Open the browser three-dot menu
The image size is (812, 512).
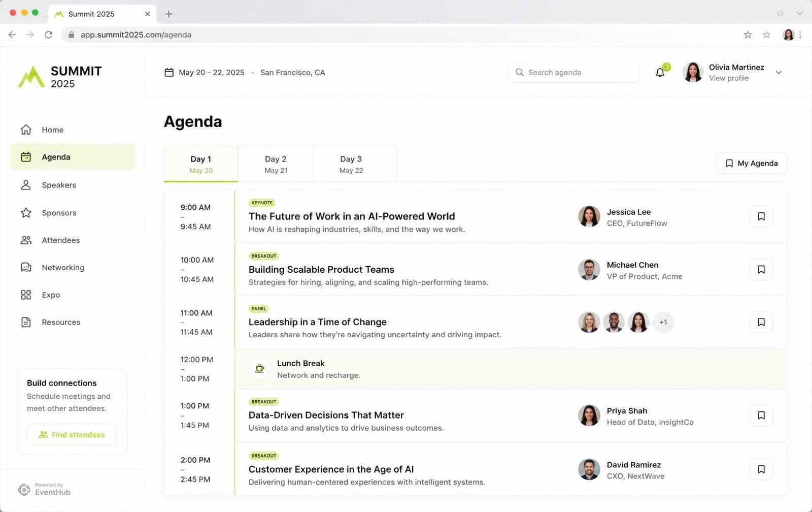pyautogui.click(x=800, y=35)
